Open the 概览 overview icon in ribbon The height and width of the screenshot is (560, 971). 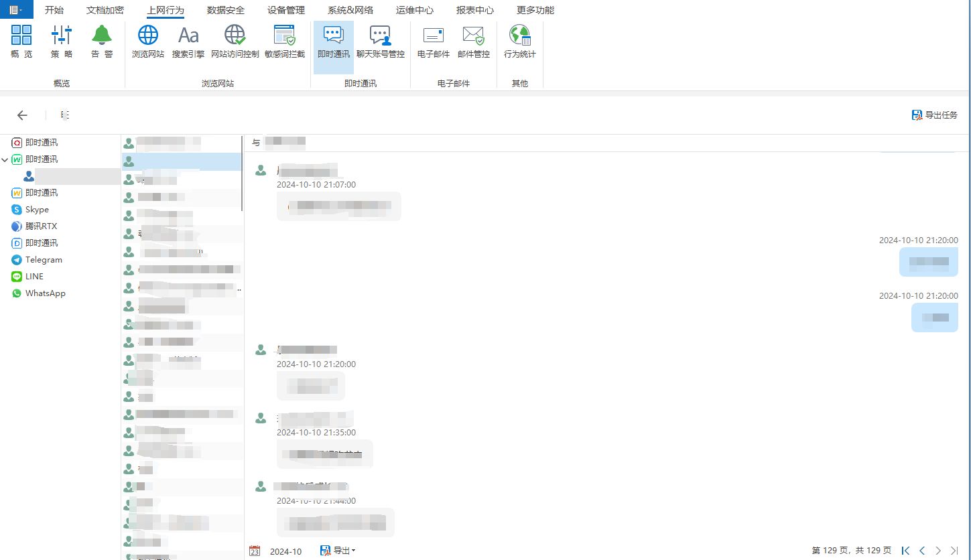click(21, 42)
